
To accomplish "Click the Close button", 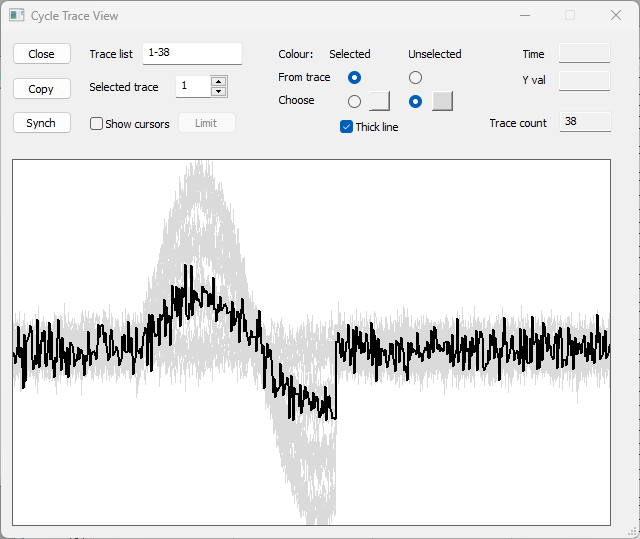I will (42, 54).
